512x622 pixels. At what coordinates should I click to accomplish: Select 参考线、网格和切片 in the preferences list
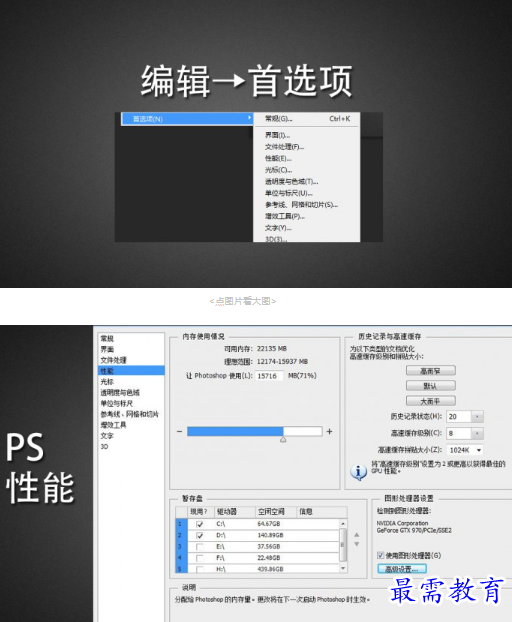(x=131, y=414)
